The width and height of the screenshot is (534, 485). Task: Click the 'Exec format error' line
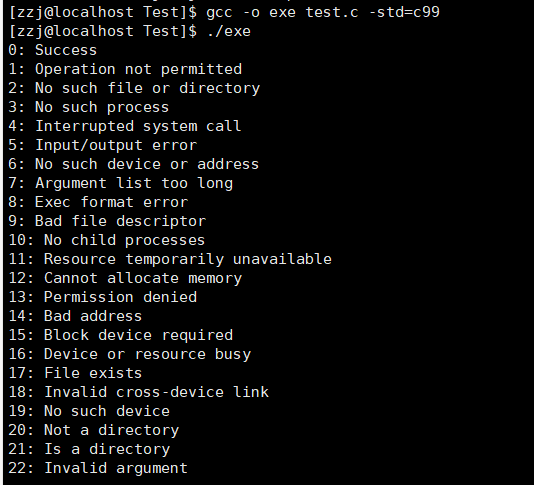coord(98,202)
